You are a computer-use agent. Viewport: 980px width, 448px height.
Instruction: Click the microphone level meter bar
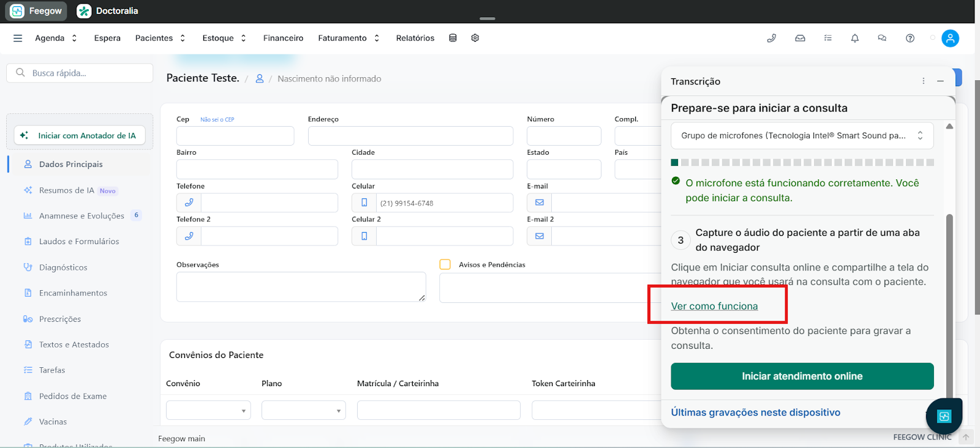pyautogui.click(x=802, y=162)
